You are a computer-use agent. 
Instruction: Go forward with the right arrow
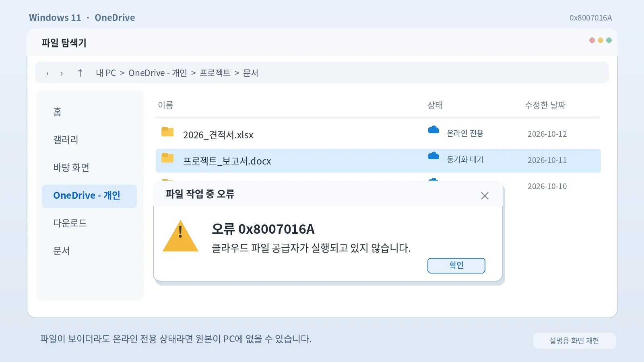click(62, 73)
